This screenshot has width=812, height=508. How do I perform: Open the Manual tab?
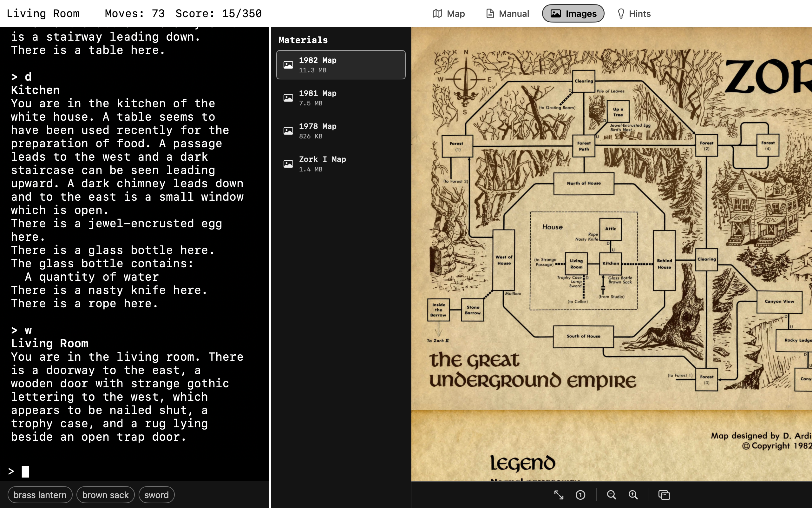pyautogui.click(x=507, y=13)
